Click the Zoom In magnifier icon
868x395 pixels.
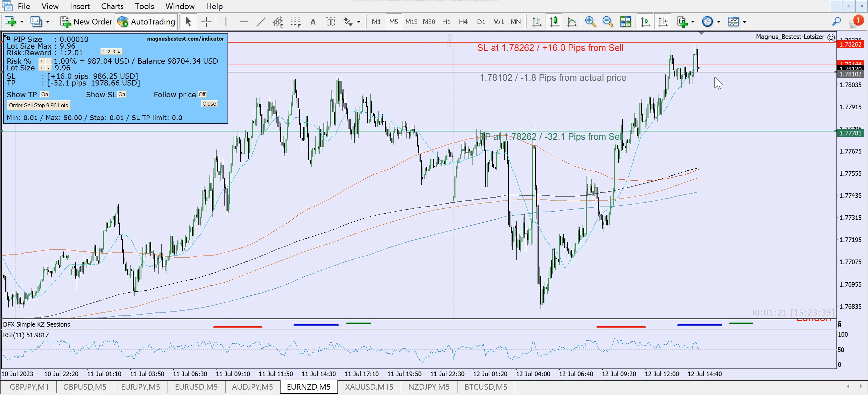coord(590,22)
